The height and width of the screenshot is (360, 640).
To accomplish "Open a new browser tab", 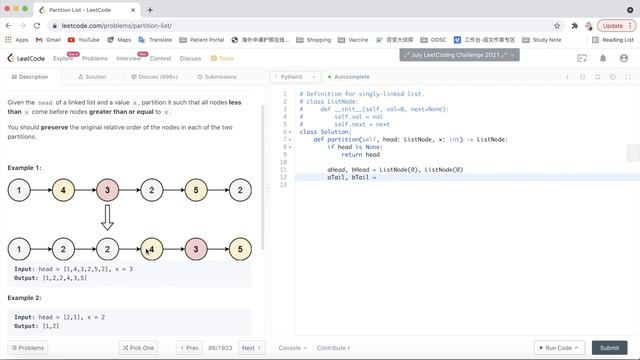I will (150, 10).
